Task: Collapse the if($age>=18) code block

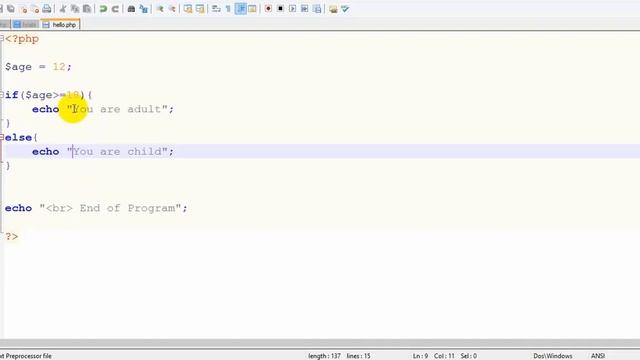Action: pos(2,95)
